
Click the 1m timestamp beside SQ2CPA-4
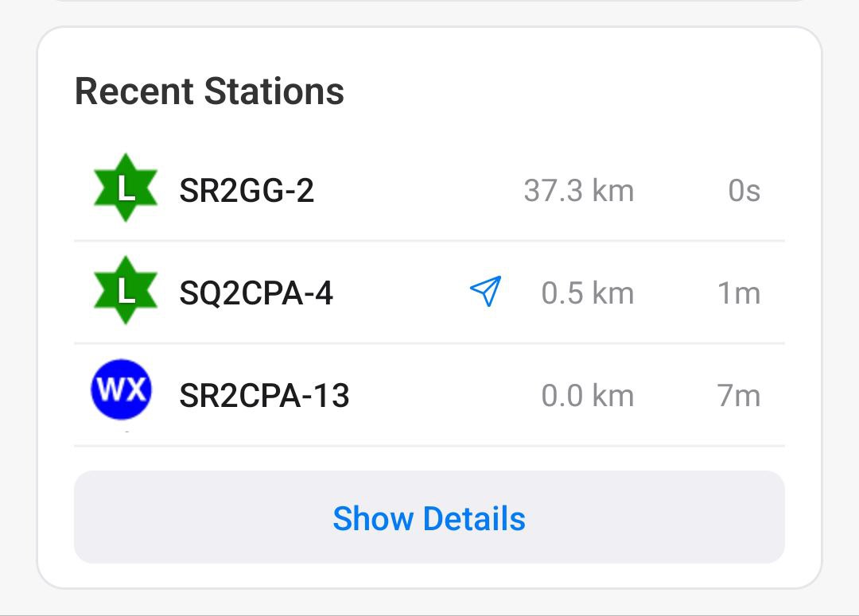coord(741,293)
